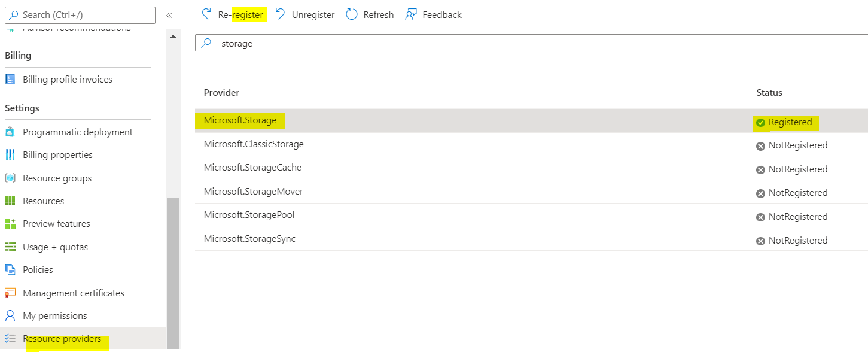Sort by the Provider column header
Screen dimensions: 868x352
(221, 92)
